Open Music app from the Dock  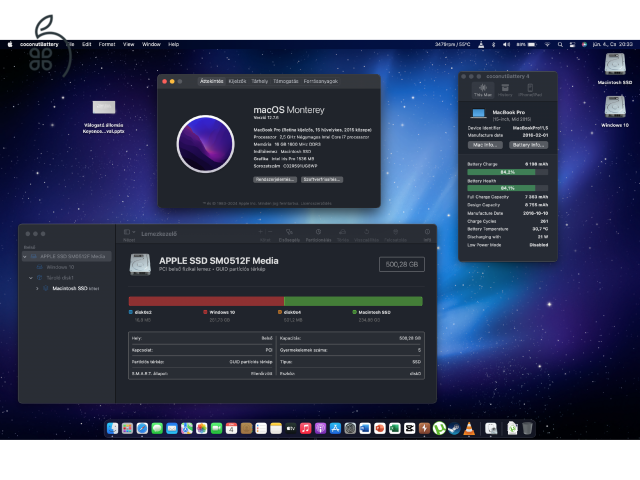305,428
